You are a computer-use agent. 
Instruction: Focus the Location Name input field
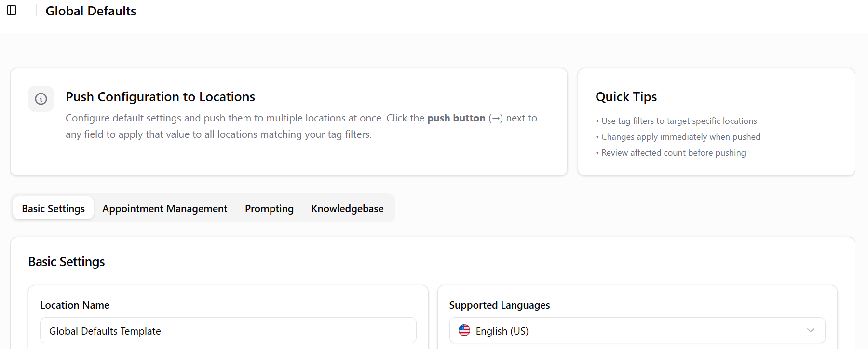(228, 331)
